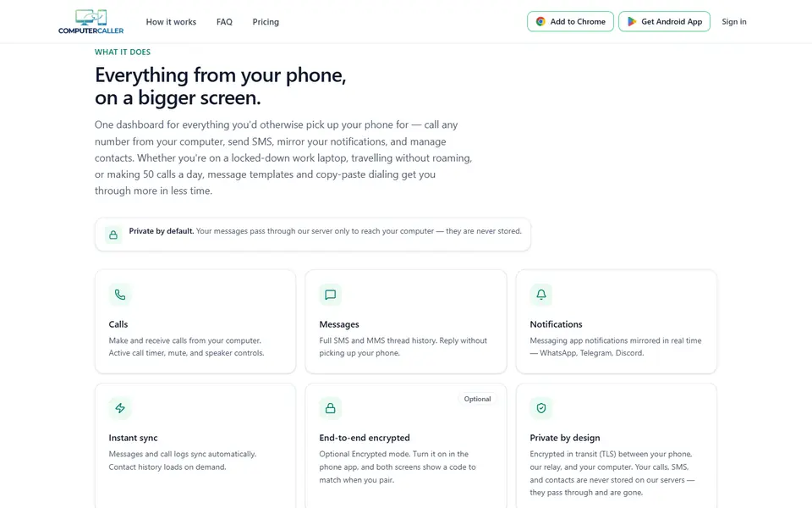Click the bell icon on Notifications card
Screen dimensions: 812x508
click(541, 295)
